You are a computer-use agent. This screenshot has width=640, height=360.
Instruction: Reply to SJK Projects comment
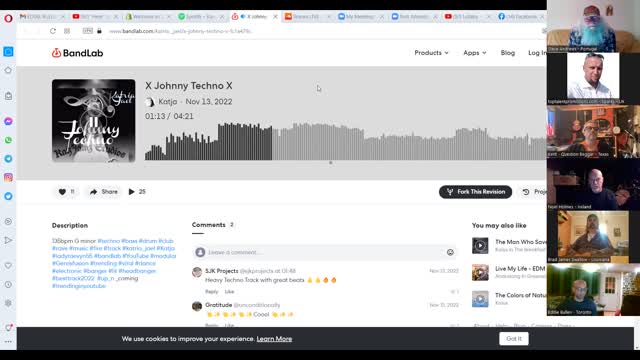[211, 291]
